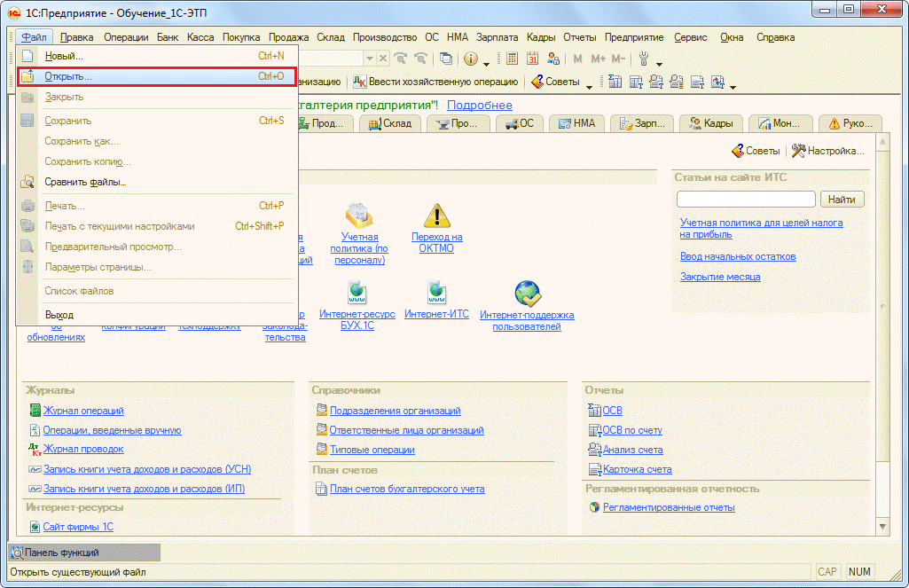
Task: Open the Журнал операций link
Action: click(83, 411)
